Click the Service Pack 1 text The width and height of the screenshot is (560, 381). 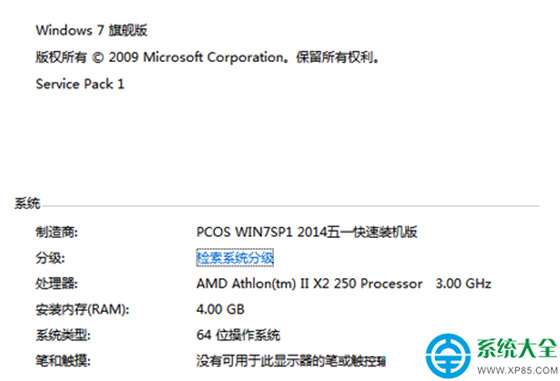(80, 84)
